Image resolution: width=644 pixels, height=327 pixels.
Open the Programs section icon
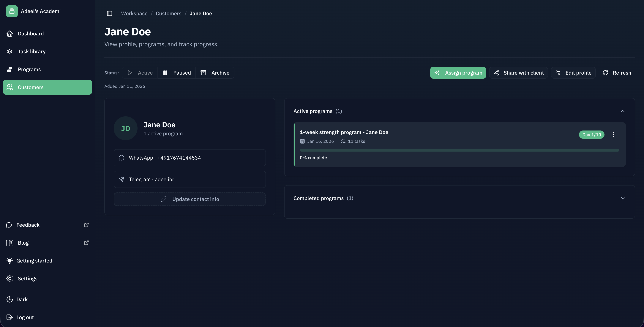pos(10,69)
